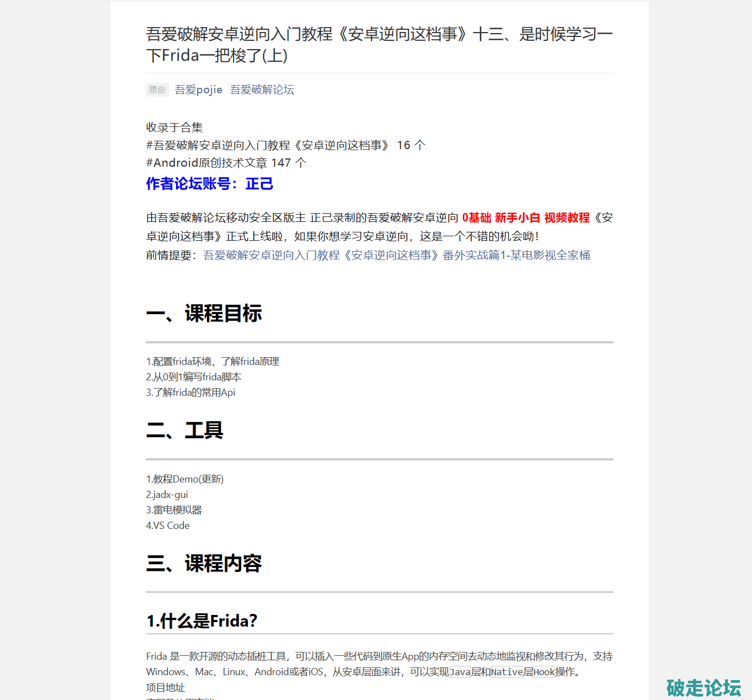The image size is (752, 700).
Task: Click the 三、课程内容 heading
Action: [204, 564]
